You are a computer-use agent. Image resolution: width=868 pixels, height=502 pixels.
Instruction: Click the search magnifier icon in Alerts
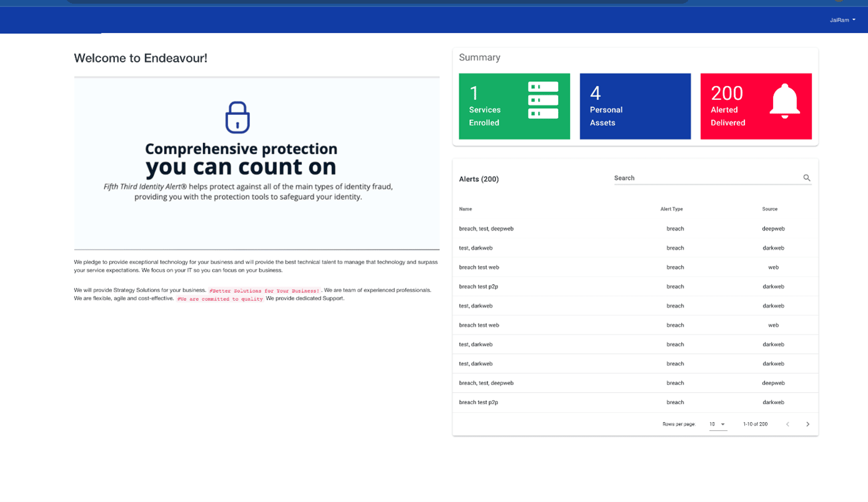click(807, 178)
